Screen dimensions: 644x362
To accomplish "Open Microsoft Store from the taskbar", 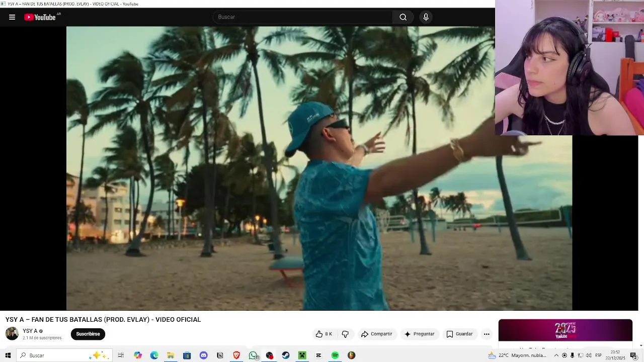I will point(187,355).
